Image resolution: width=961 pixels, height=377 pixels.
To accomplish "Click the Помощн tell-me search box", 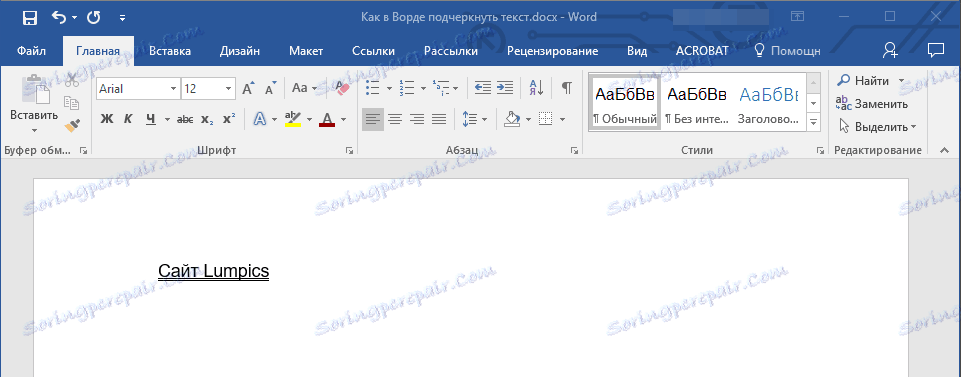I will pos(788,51).
